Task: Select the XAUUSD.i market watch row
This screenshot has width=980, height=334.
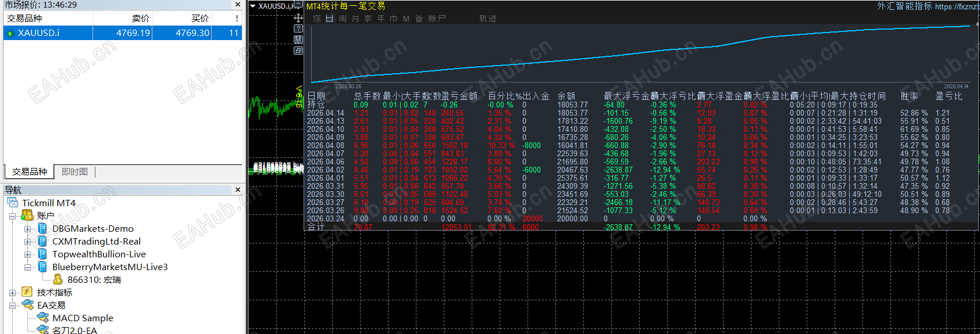Action: tap(123, 33)
